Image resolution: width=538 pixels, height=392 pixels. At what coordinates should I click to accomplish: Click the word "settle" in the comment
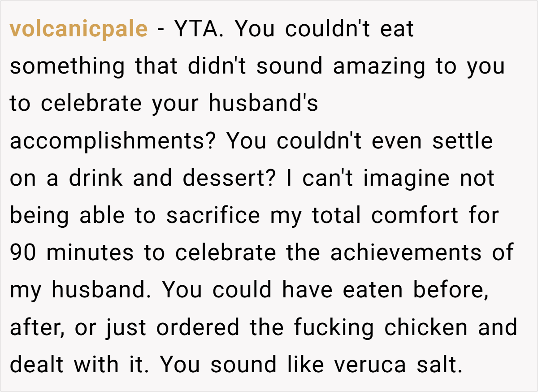[x=462, y=141]
